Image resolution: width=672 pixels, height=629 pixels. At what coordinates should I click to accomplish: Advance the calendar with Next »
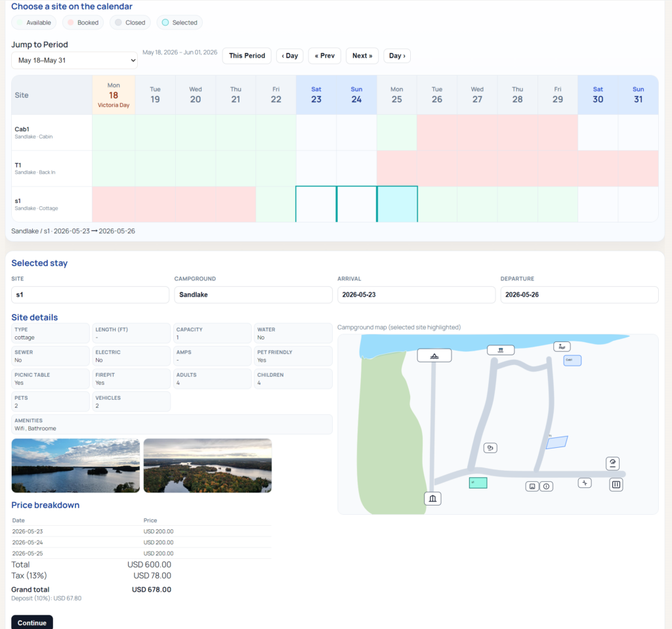pyautogui.click(x=362, y=56)
